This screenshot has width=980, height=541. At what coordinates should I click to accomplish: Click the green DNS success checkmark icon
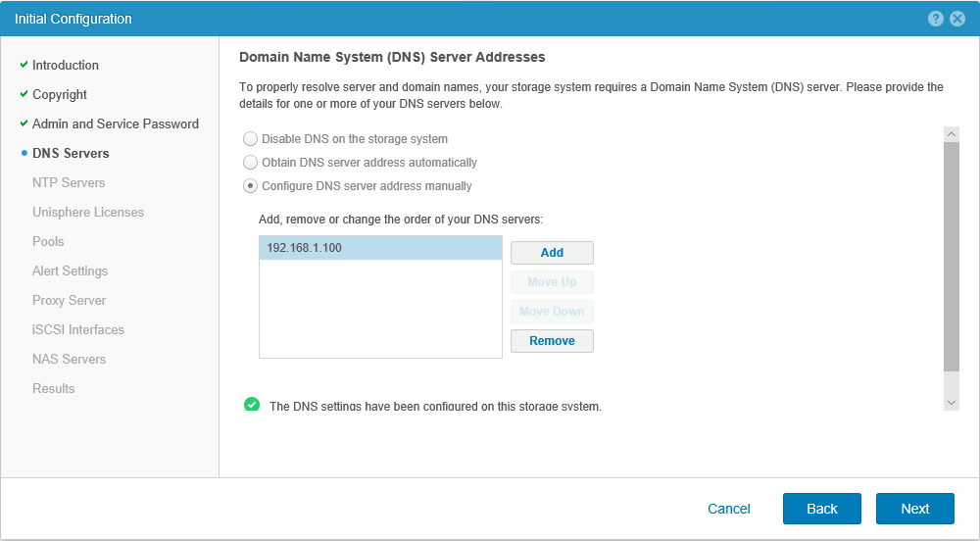(x=252, y=404)
